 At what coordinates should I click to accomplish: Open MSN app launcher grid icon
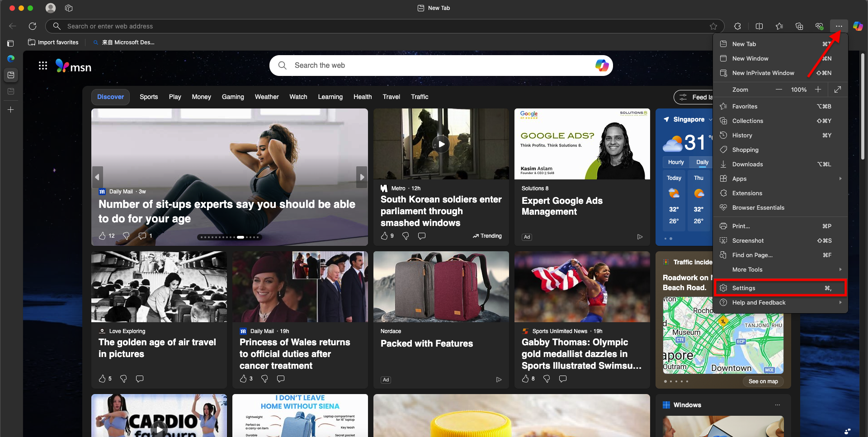click(43, 66)
